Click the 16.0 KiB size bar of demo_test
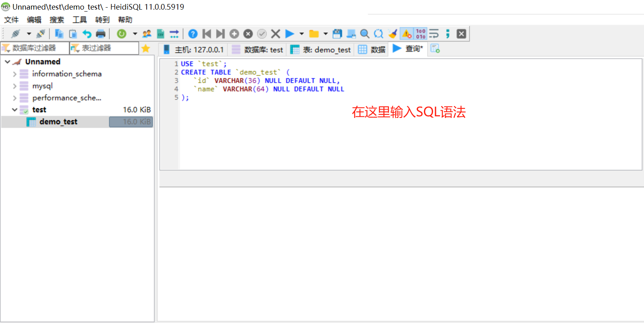Screen dimensions: 644x323 click(131, 122)
